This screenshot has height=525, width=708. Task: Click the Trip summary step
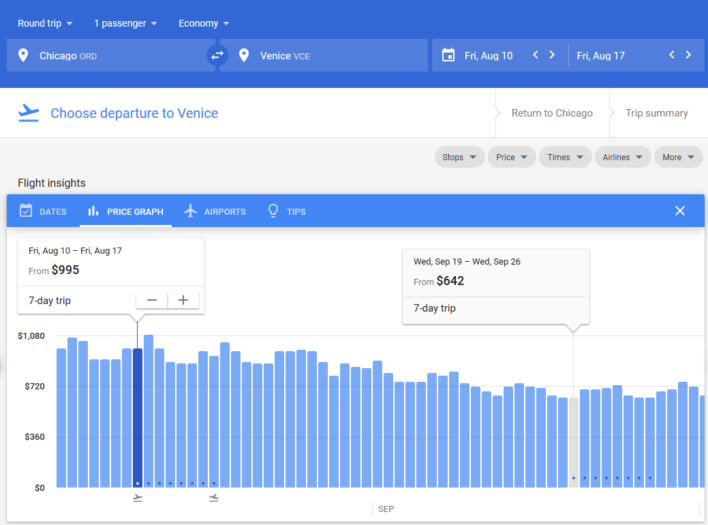[656, 113]
